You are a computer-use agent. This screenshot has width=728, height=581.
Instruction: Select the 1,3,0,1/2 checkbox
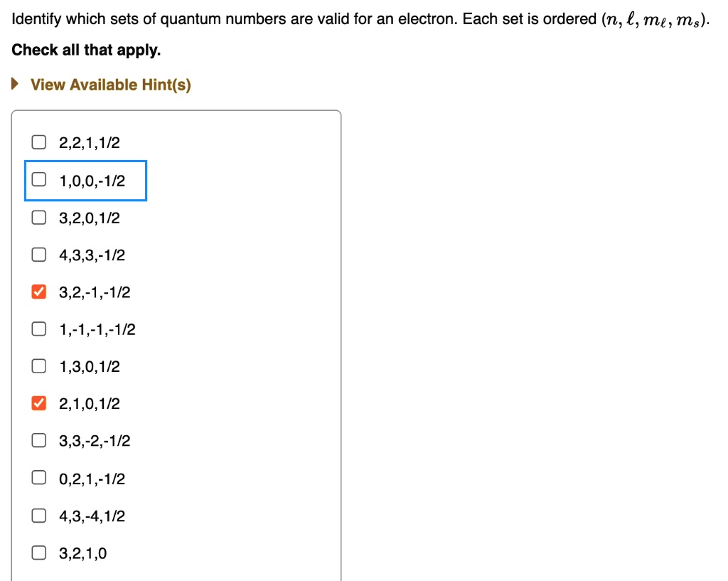tap(38, 367)
